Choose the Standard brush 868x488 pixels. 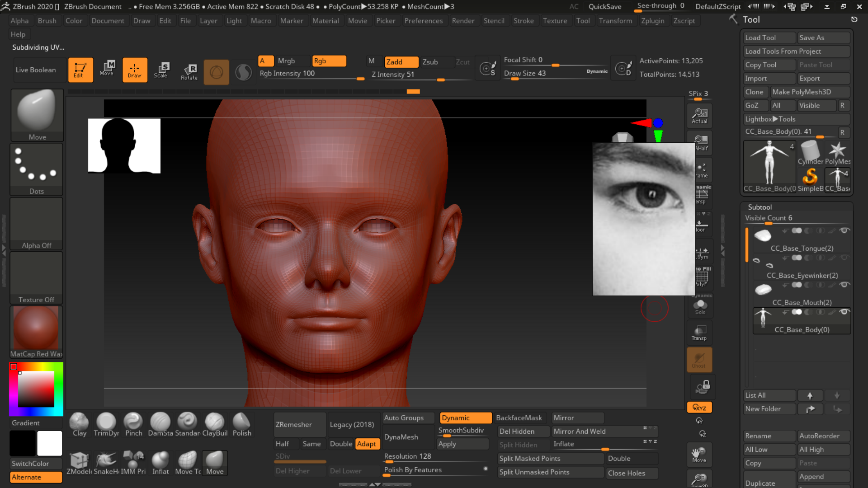pyautogui.click(x=187, y=425)
